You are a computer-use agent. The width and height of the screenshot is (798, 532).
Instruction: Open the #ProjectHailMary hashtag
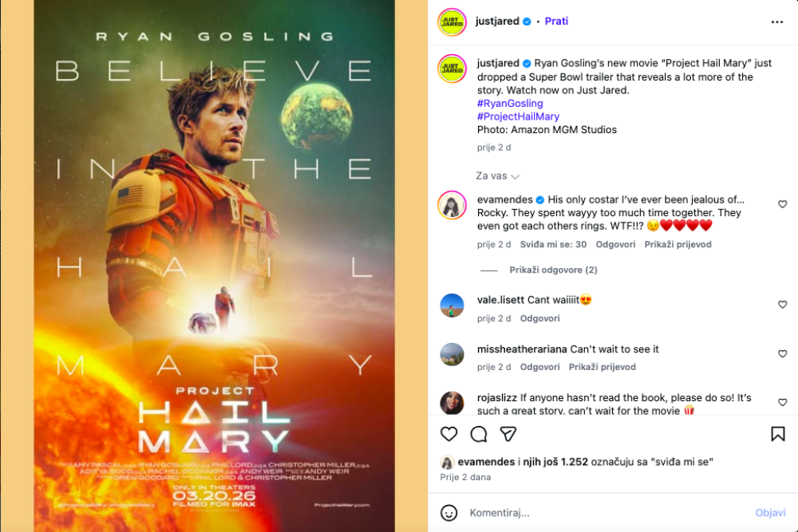click(518, 116)
